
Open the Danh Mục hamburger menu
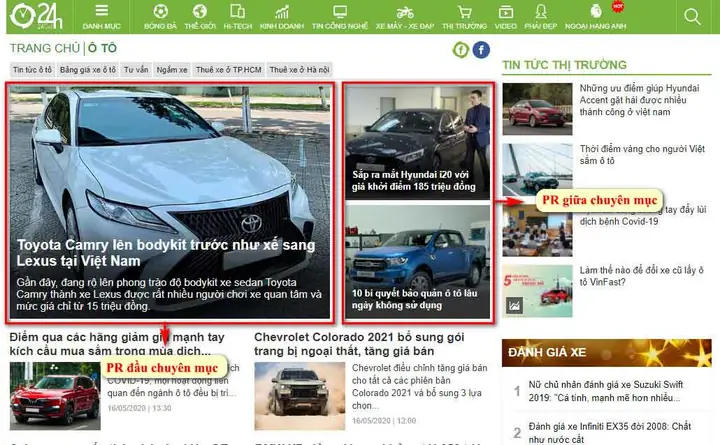pos(101,11)
